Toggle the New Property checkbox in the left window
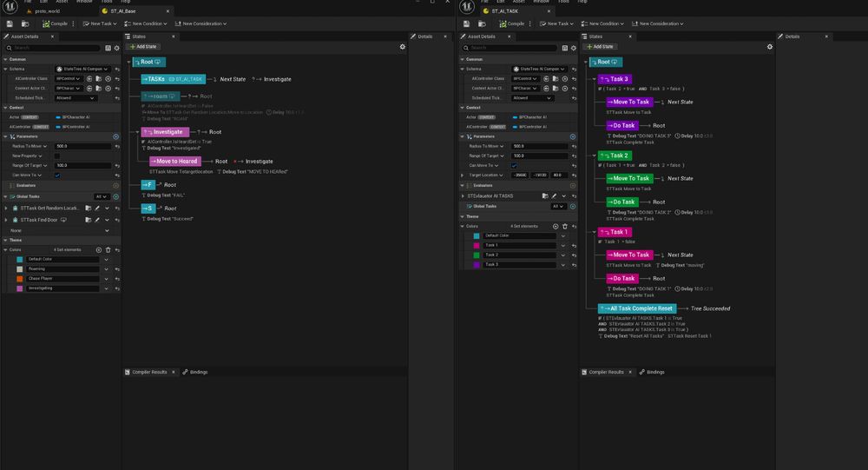This screenshot has height=470, width=868. (x=57, y=156)
